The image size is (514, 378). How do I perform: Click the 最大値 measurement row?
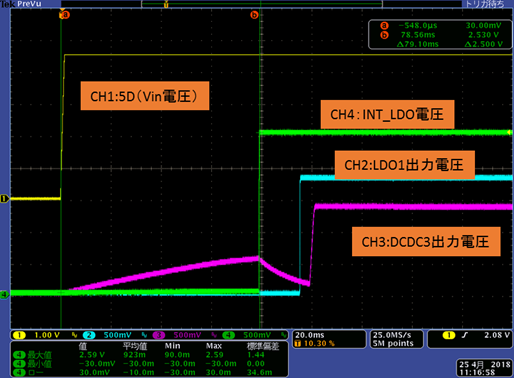[x=149, y=355]
